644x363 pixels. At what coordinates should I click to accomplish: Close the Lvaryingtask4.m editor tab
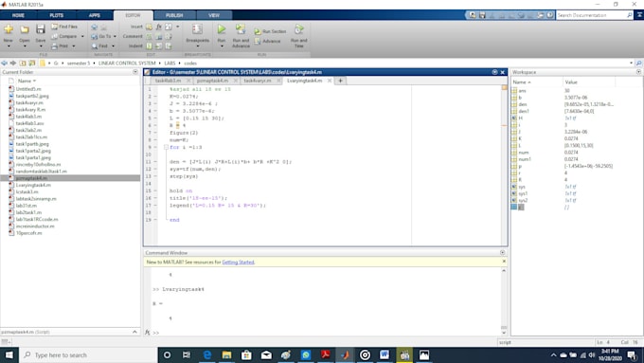coord(330,81)
